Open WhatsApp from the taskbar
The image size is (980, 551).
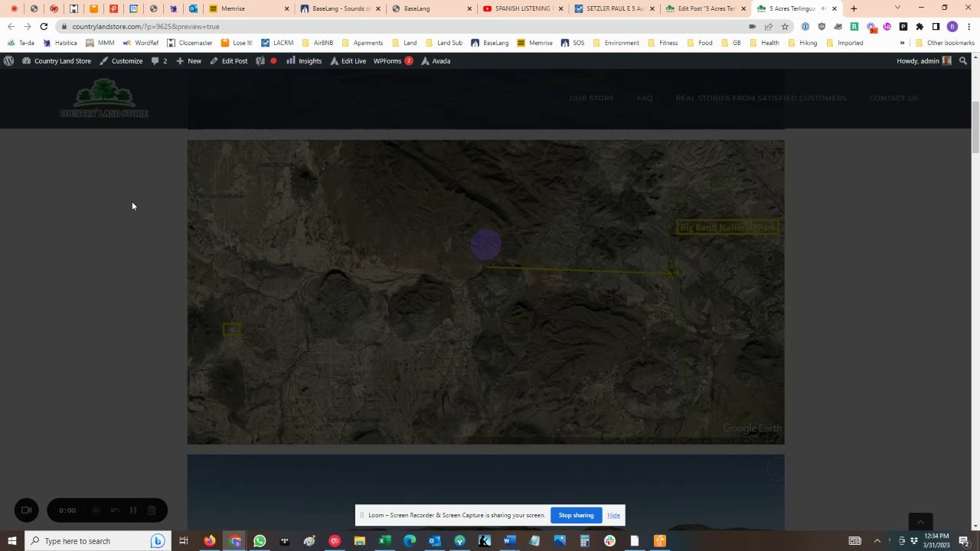tap(260, 541)
